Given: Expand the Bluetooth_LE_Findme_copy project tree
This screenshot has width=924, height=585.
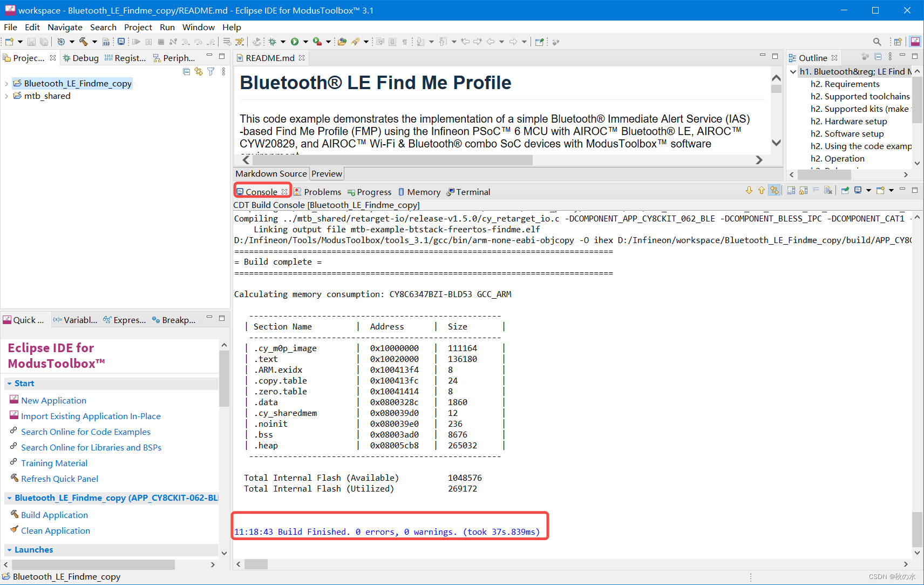Looking at the screenshot, I should [x=6, y=83].
